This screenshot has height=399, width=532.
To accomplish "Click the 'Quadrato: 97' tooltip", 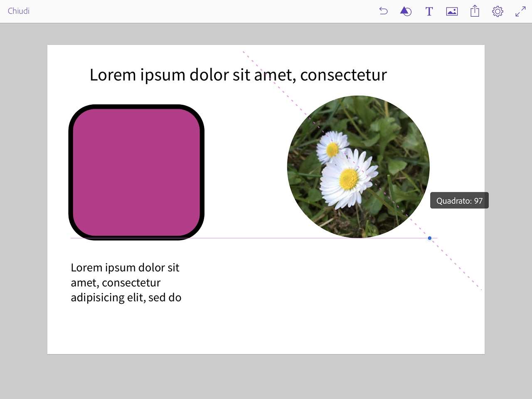I will [x=459, y=201].
